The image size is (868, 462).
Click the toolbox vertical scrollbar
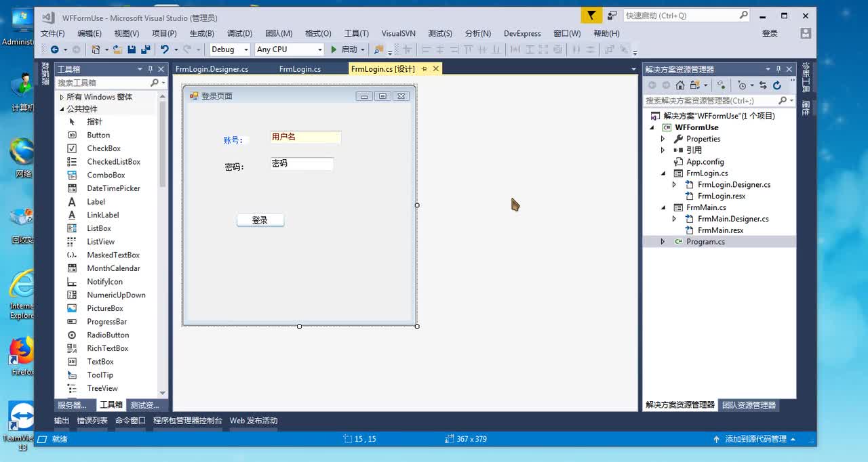click(x=163, y=245)
